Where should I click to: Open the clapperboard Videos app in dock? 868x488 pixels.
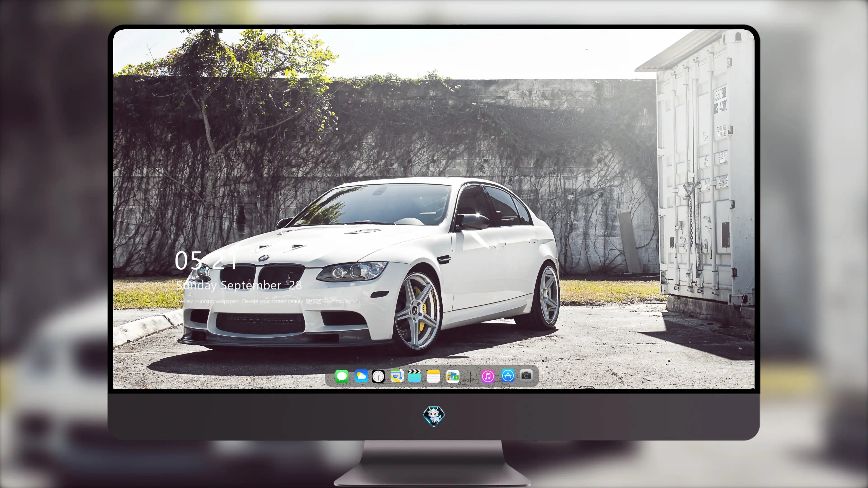[x=415, y=376]
